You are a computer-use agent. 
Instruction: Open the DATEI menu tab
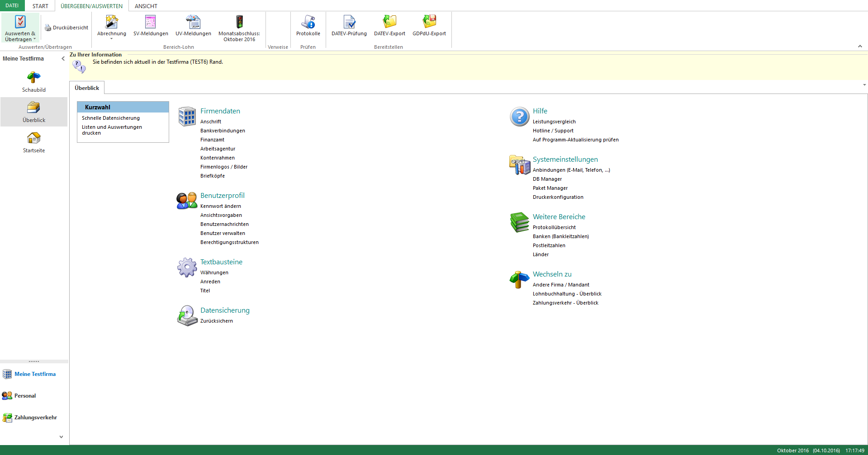(x=12, y=6)
